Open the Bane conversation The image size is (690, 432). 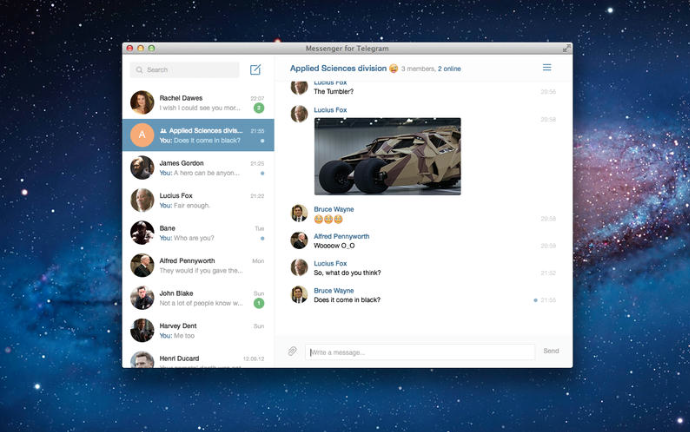[x=198, y=233]
